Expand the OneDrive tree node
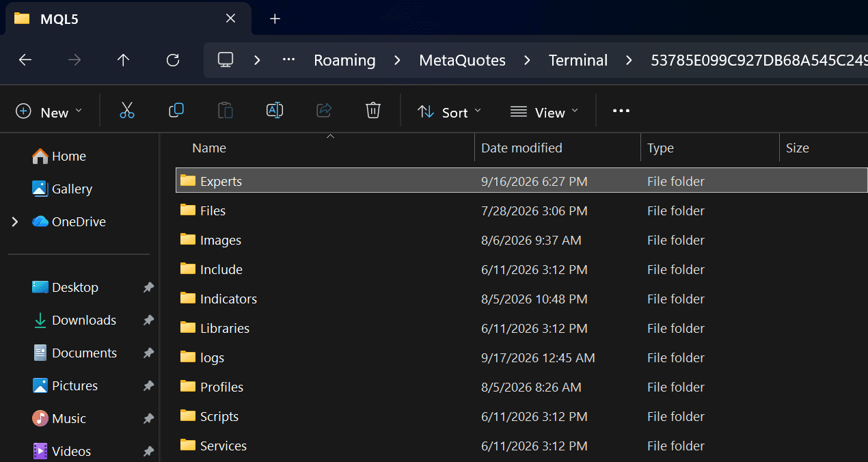 pyautogui.click(x=15, y=222)
